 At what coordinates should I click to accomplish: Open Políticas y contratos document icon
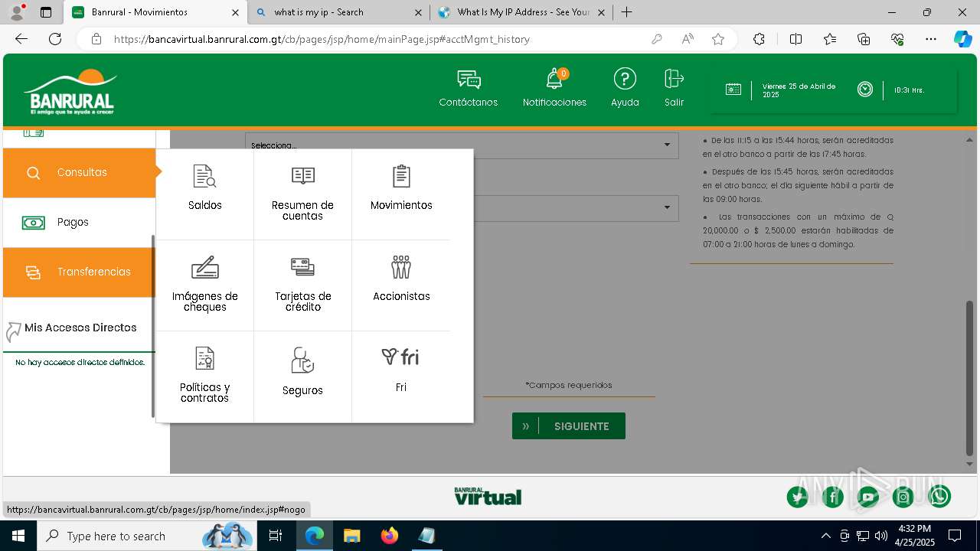coord(204,358)
